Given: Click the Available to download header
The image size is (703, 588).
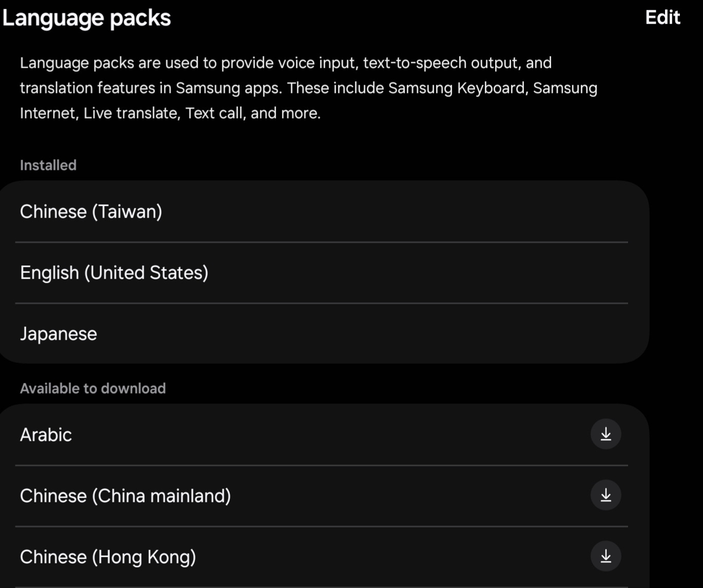Looking at the screenshot, I should [x=93, y=388].
